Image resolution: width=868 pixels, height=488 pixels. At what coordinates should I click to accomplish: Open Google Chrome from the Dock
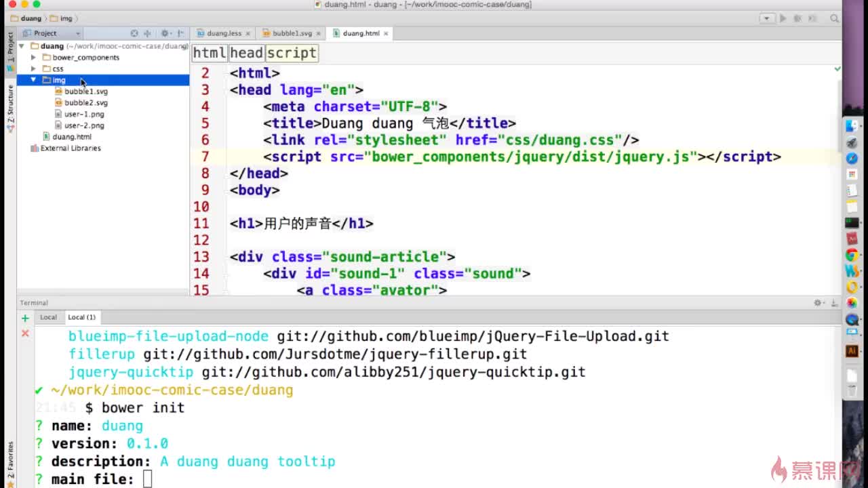coord(852,255)
